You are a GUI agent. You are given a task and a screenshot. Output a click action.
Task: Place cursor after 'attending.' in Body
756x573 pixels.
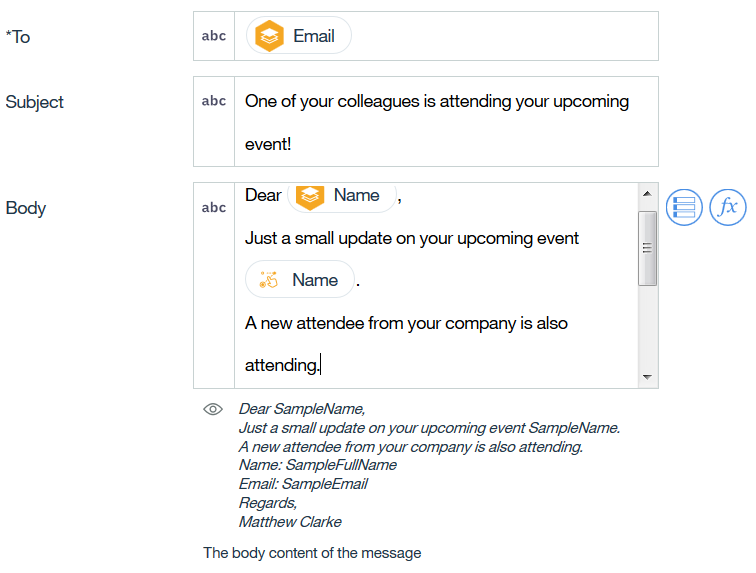[x=322, y=366]
